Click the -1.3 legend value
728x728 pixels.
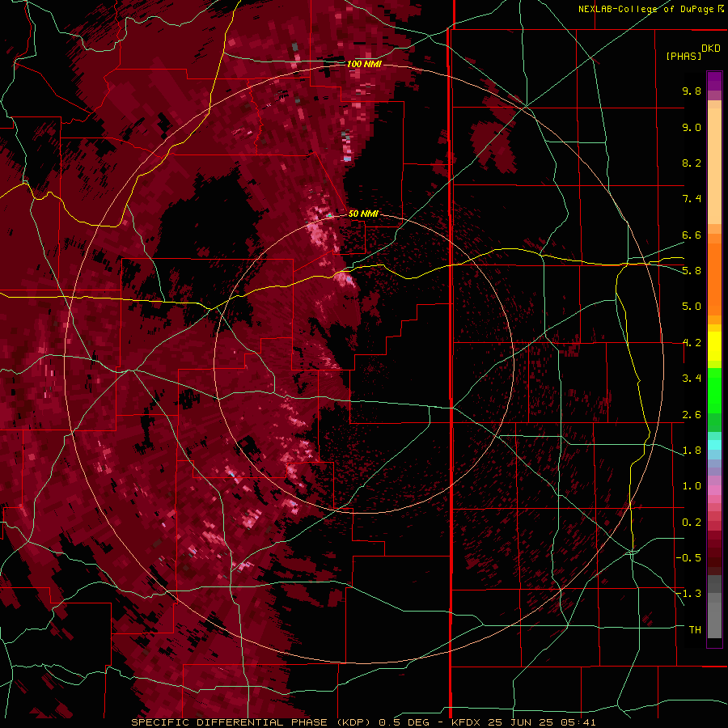pos(689,594)
